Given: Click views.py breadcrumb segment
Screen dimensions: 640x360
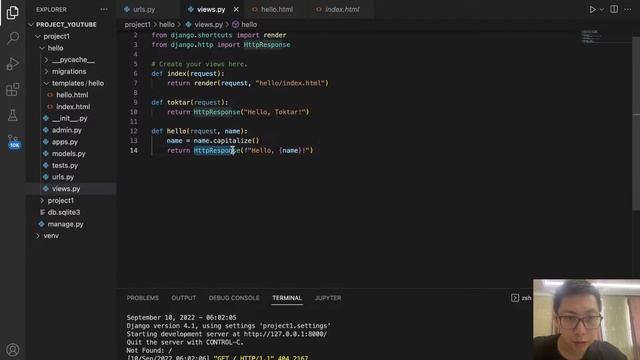Looking at the screenshot, I should [205, 24].
